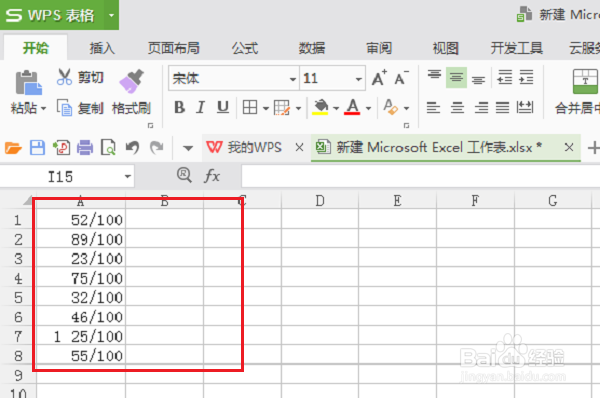This screenshot has width=600, height=398.
Task: Open the 视图 (View) tab
Action: [x=445, y=48]
